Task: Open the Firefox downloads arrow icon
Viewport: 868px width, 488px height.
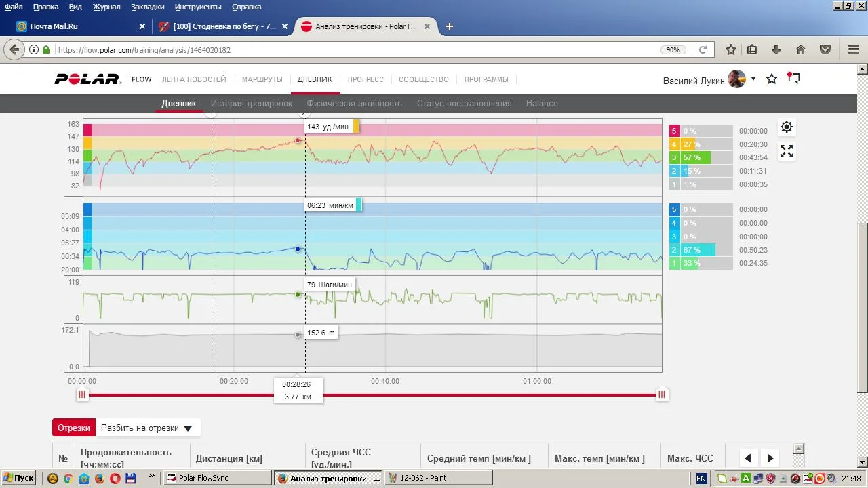Action: 776,49
